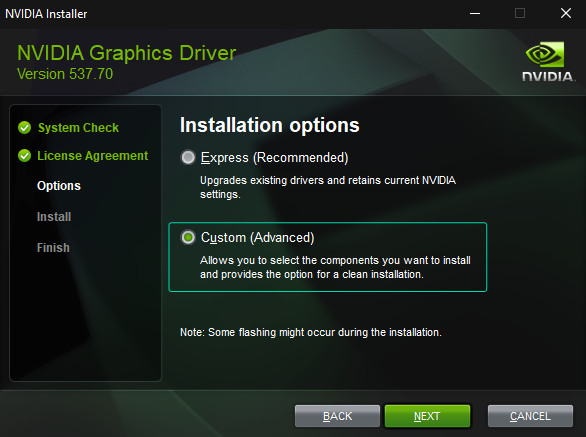Minimize the NVIDIA Installer window
Image resolution: width=586 pixels, height=437 pixels.
[475, 13]
